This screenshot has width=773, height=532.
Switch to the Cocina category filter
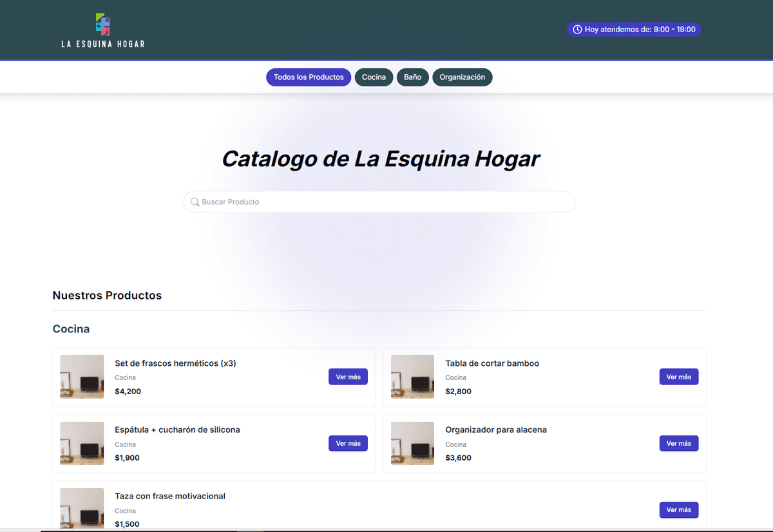pyautogui.click(x=374, y=77)
